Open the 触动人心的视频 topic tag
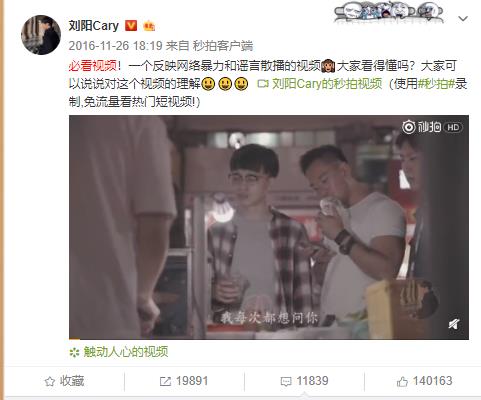The image size is (481, 400). pos(126,352)
